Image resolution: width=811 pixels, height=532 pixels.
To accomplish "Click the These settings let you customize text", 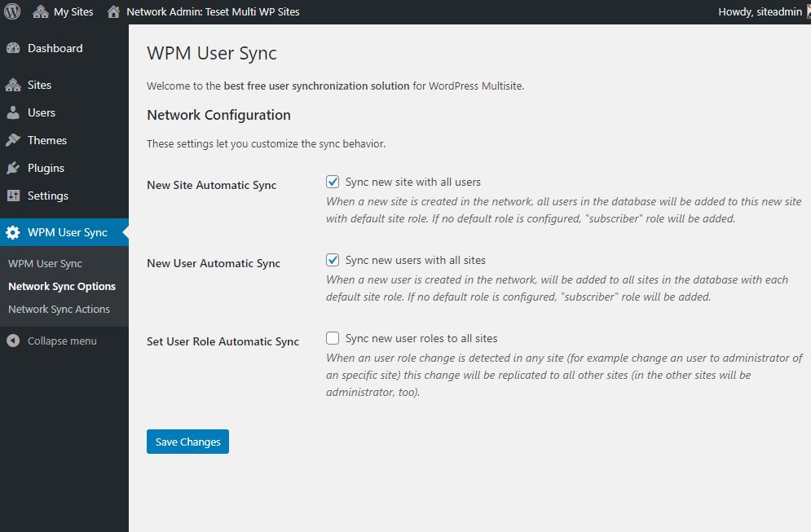I will coord(267,143).
